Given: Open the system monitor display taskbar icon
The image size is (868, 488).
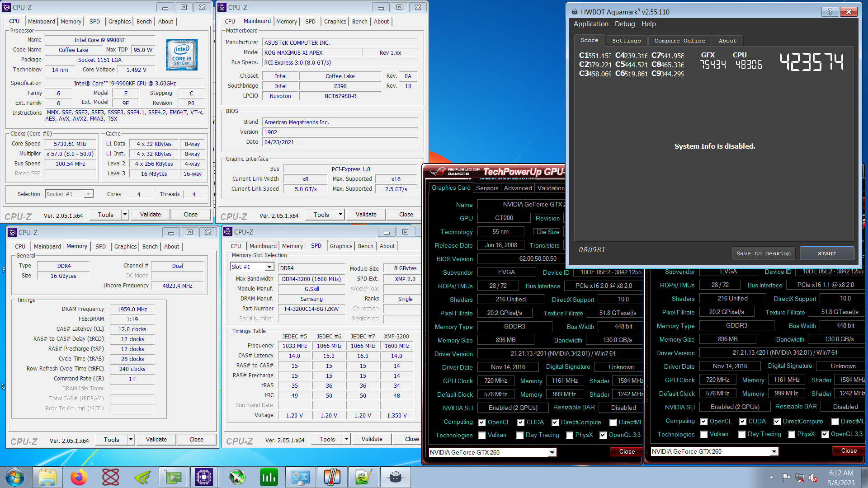Looking at the screenshot, I should pyautogui.click(x=301, y=477).
